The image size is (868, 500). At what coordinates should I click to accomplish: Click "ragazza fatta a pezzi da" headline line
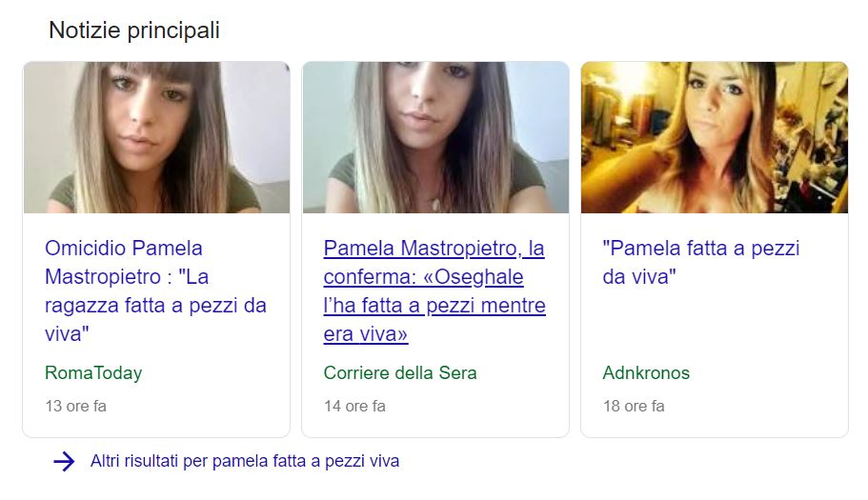(x=155, y=306)
